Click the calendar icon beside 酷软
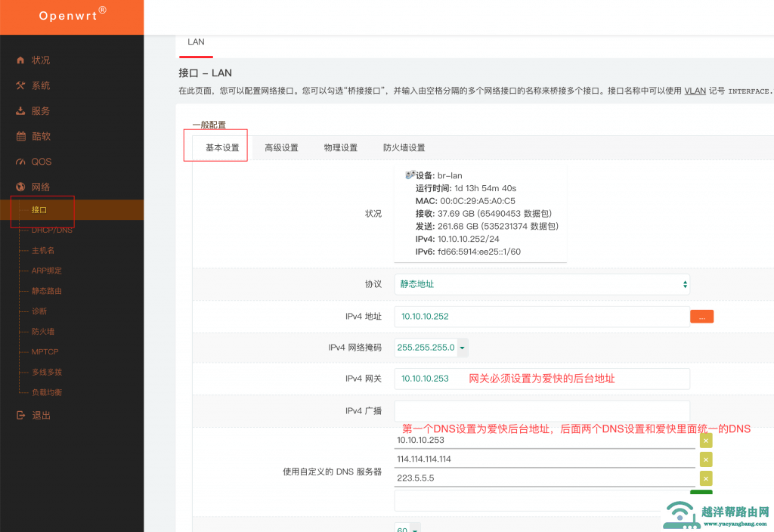The image size is (774, 532). (20, 136)
